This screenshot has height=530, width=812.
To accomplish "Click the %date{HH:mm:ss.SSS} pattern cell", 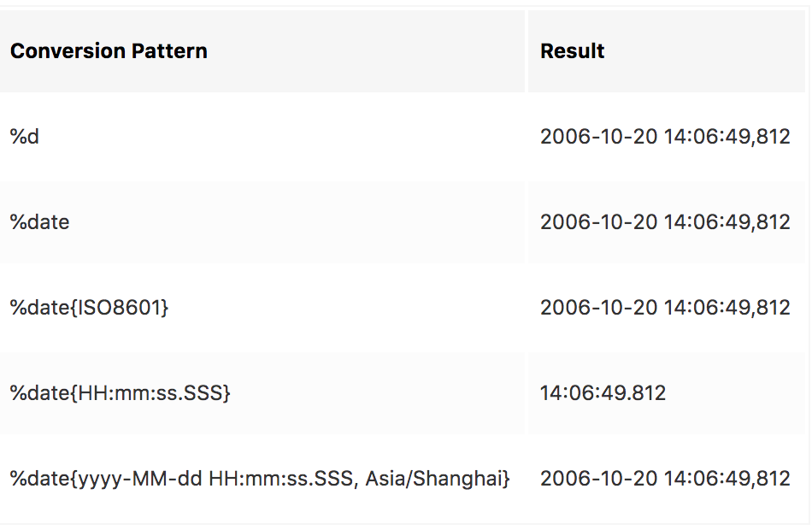I will tap(262, 393).
